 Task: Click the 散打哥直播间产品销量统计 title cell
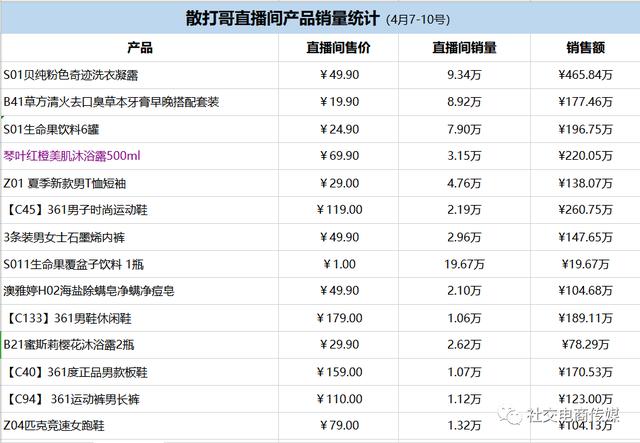(x=320, y=18)
